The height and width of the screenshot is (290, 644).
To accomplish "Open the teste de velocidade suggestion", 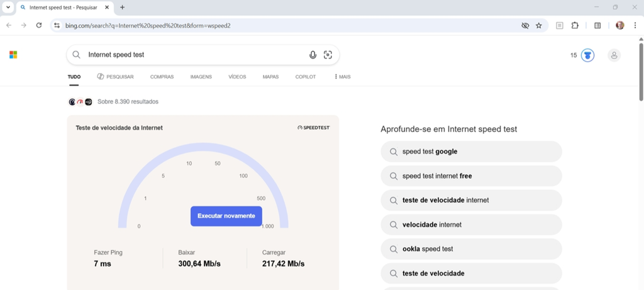I will (x=471, y=273).
